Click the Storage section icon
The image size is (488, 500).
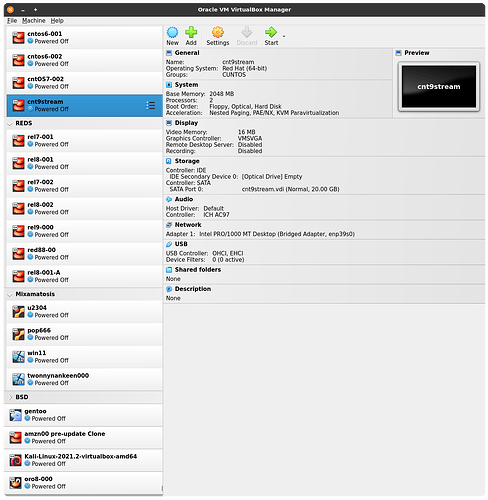click(x=169, y=161)
